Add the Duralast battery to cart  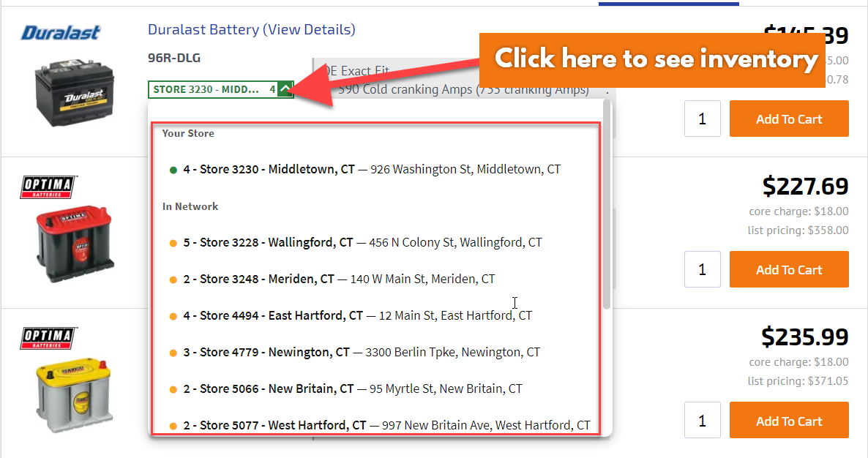pos(789,119)
